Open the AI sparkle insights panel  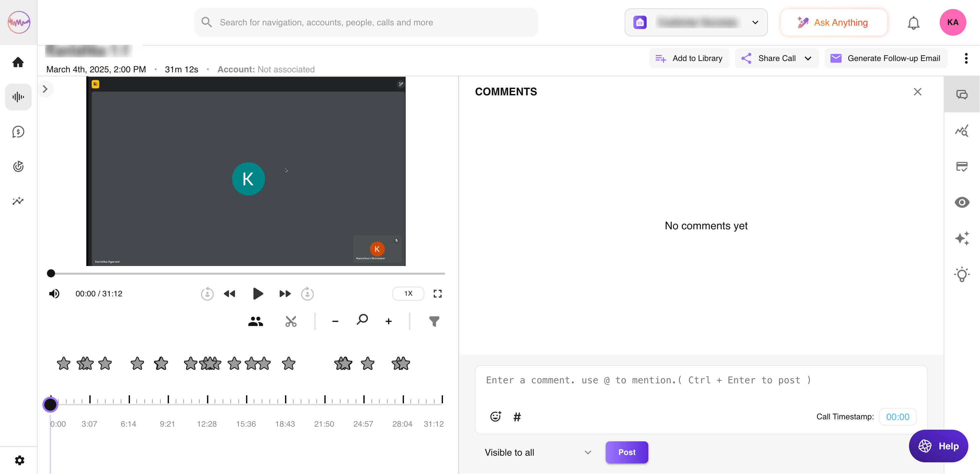(961, 239)
